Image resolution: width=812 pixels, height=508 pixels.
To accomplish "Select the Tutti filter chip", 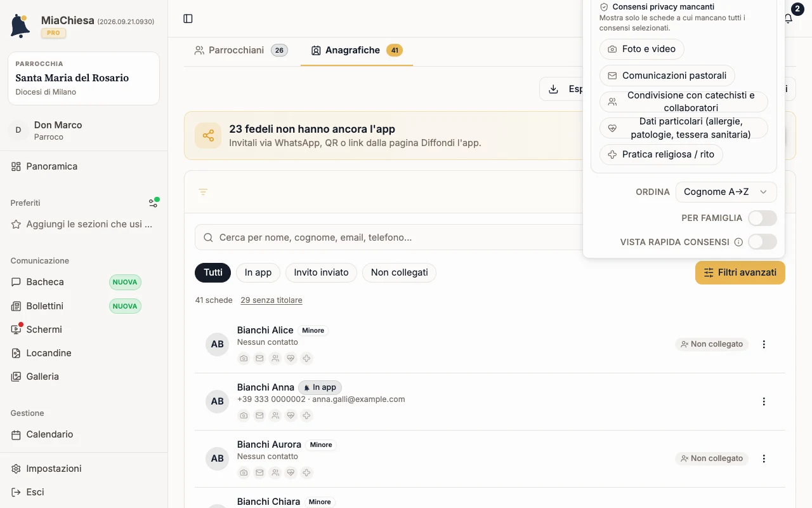I will (x=213, y=272).
